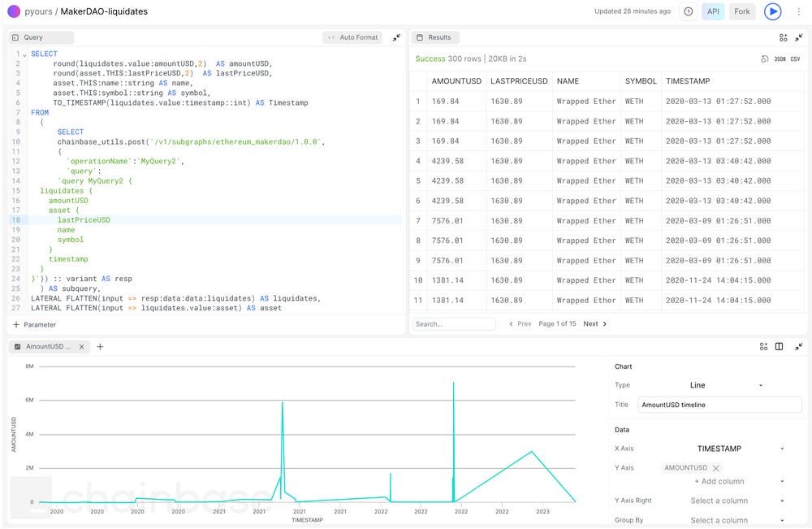This screenshot has width=812, height=529.
Task: Collapse the chart panel with the shrink arrows
Action: coord(798,346)
